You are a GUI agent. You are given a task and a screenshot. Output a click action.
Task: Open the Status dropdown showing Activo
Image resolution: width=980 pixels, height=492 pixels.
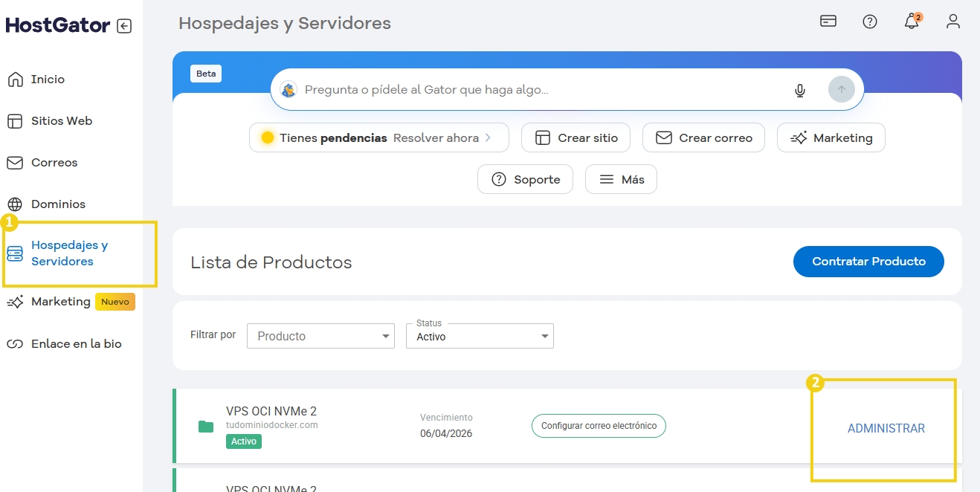pyautogui.click(x=479, y=336)
